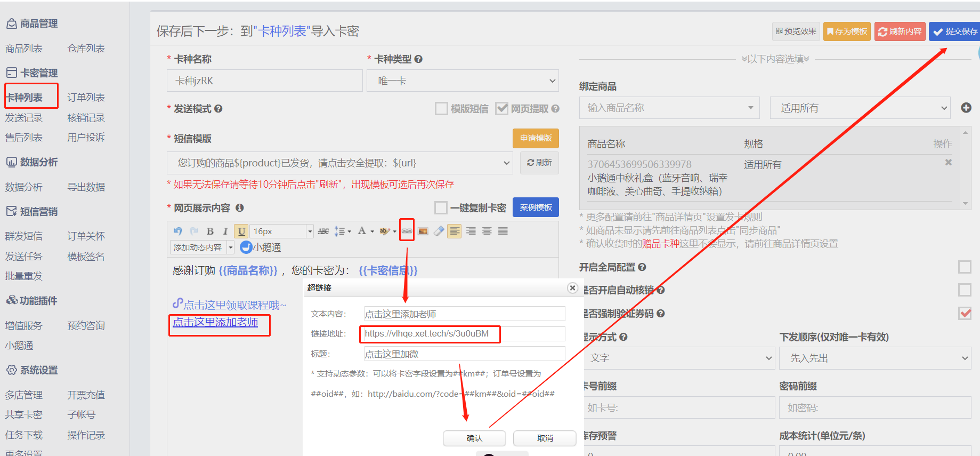Click the 提交保存 button
Screen dimensions: 980x456
click(955, 31)
